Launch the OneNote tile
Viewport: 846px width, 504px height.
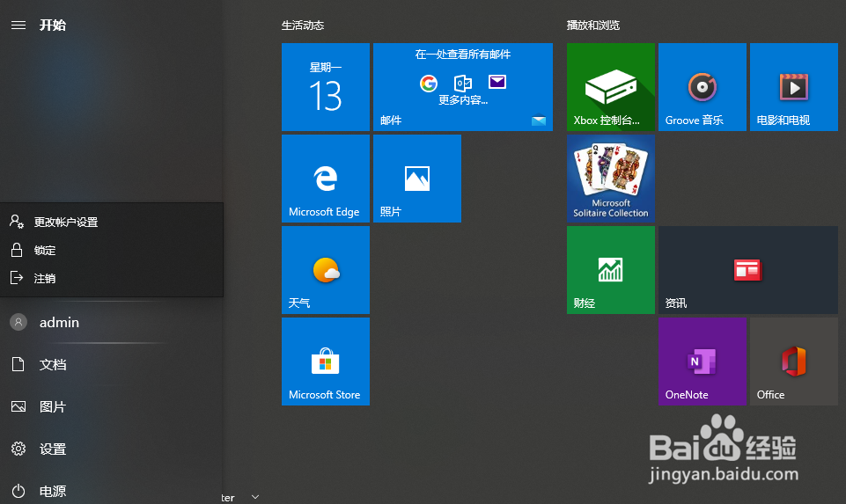[x=703, y=362]
